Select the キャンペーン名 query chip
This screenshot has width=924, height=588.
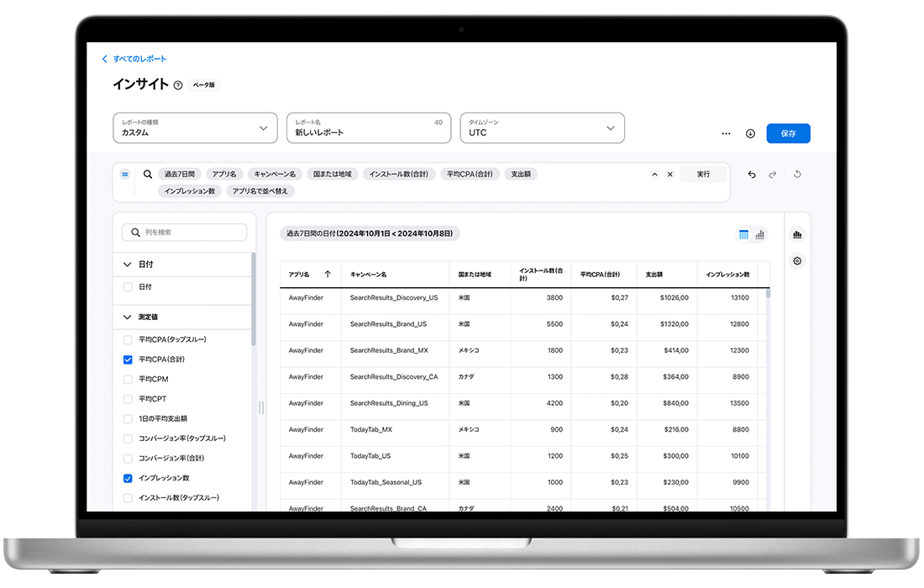click(275, 174)
